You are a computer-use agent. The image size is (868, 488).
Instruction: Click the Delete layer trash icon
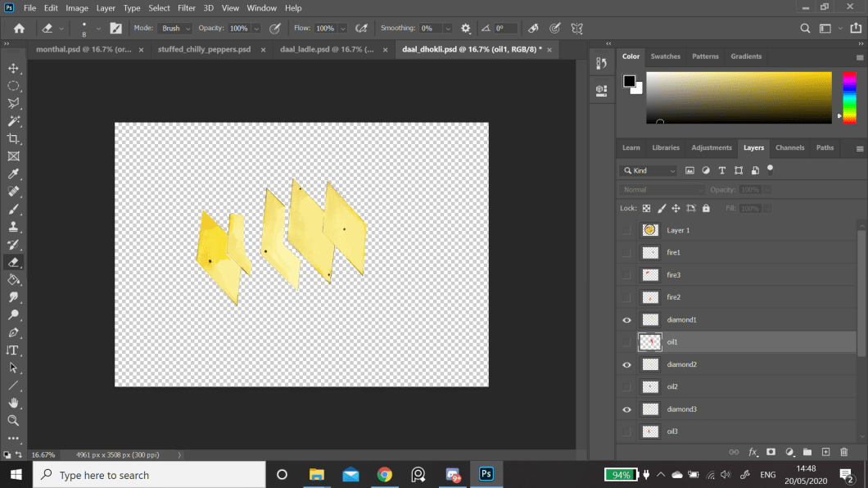843,452
